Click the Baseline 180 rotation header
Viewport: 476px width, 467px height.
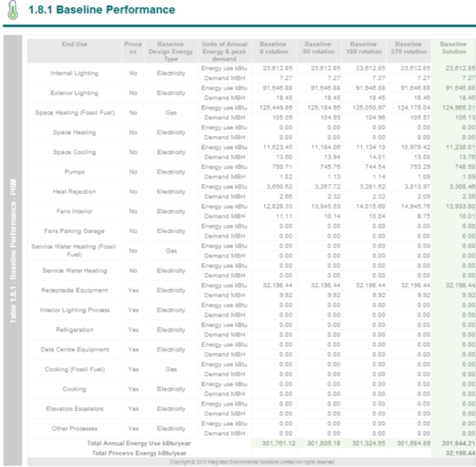click(x=364, y=48)
